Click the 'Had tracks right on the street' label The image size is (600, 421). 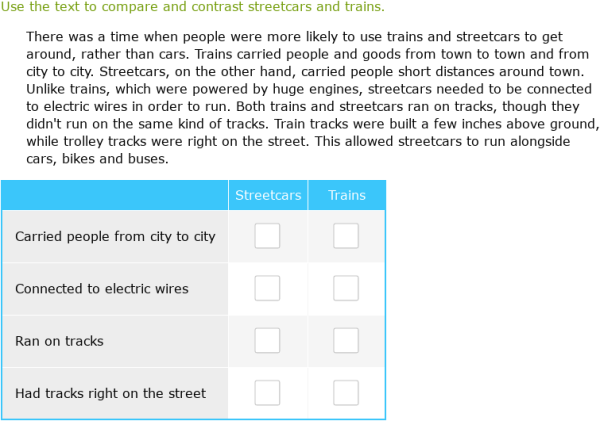111,393
